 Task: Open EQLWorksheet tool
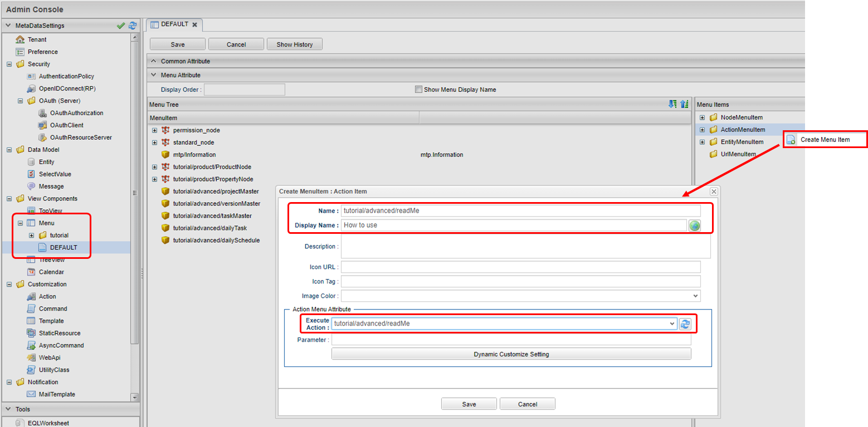point(48,423)
